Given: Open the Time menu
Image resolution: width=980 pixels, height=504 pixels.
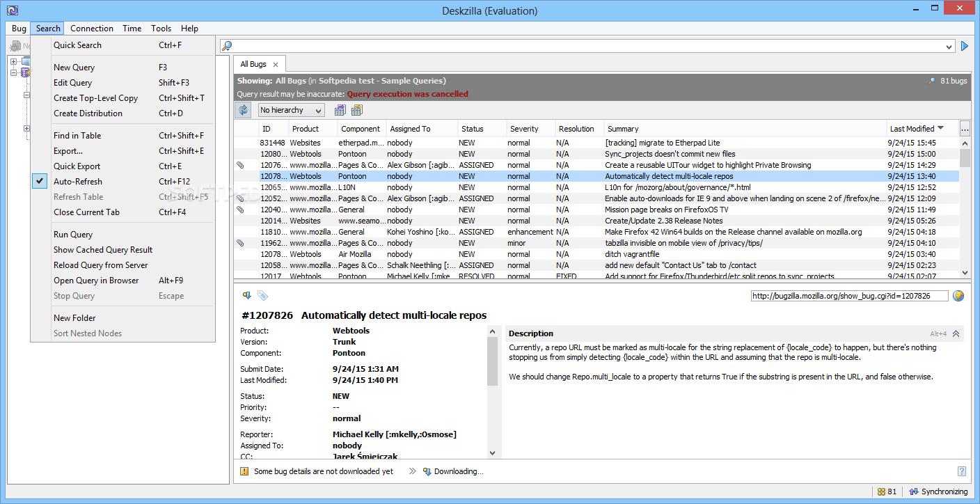Looking at the screenshot, I should pos(132,29).
